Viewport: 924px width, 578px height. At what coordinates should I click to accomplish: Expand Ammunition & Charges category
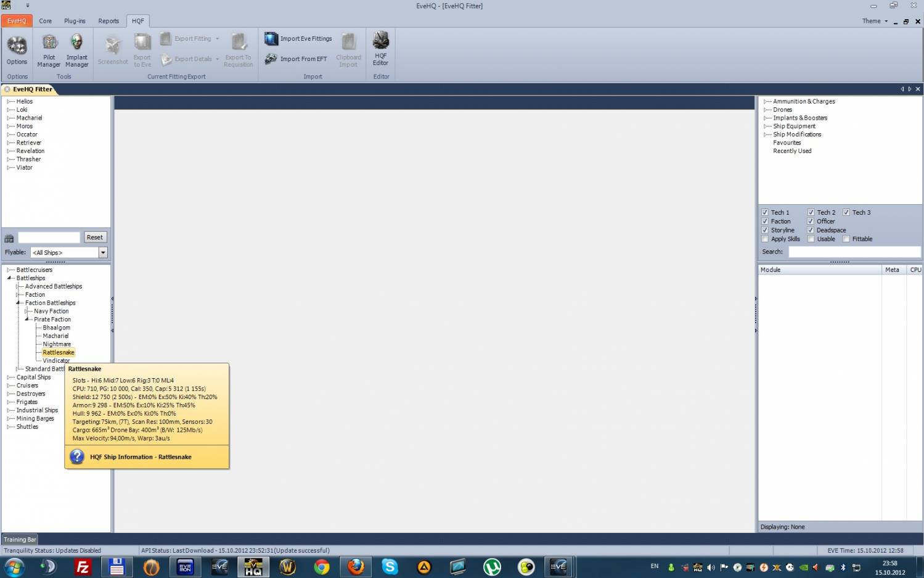tap(766, 101)
